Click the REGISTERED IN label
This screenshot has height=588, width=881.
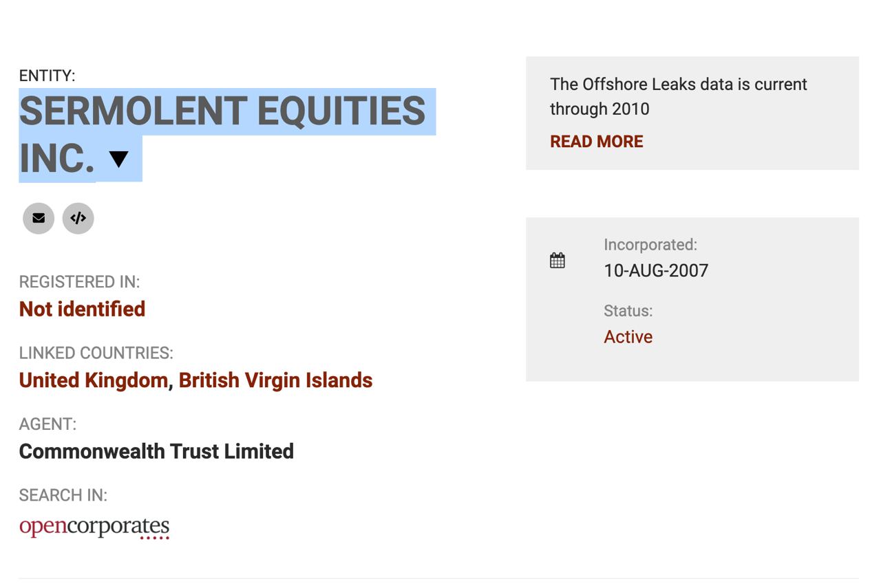79,282
